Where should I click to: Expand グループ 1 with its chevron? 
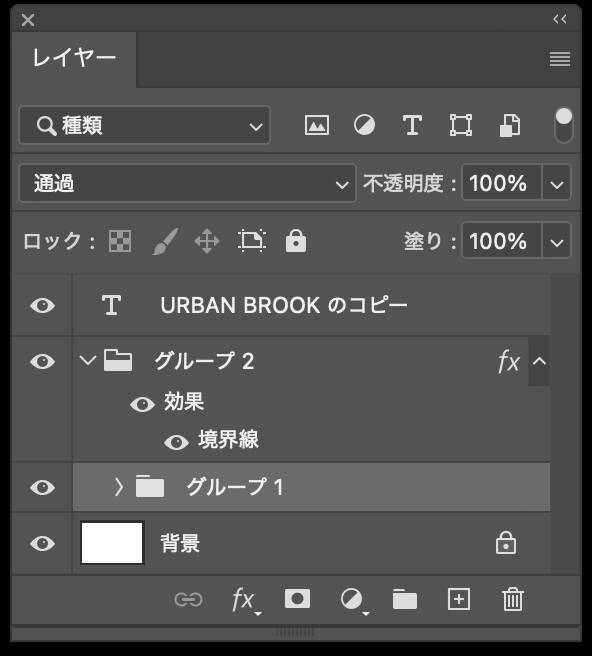119,487
